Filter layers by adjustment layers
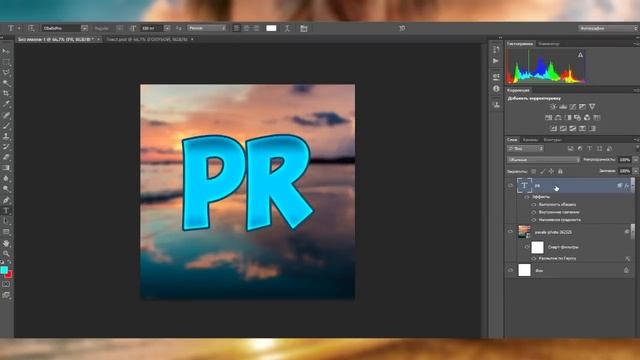 580,149
